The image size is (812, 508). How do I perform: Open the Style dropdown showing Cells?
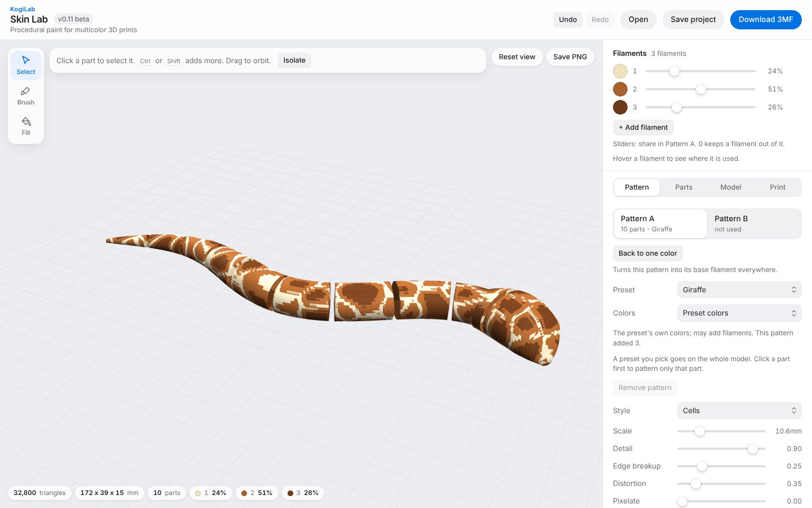coord(739,411)
